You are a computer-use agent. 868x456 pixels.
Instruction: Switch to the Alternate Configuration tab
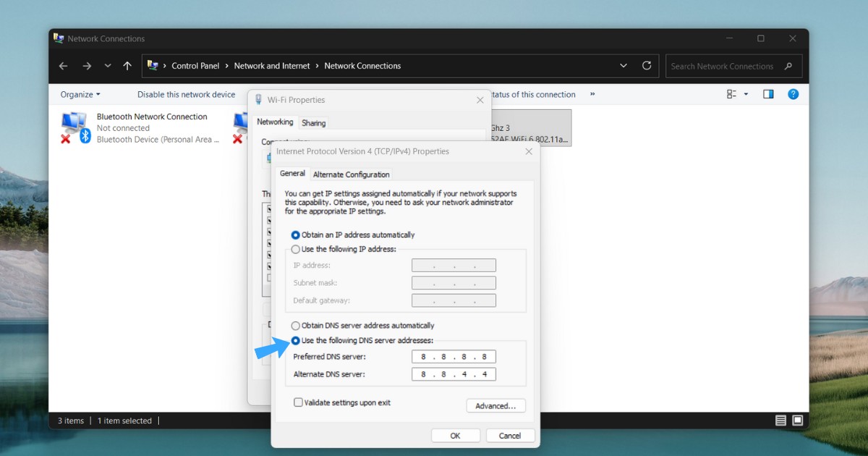click(x=351, y=174)
